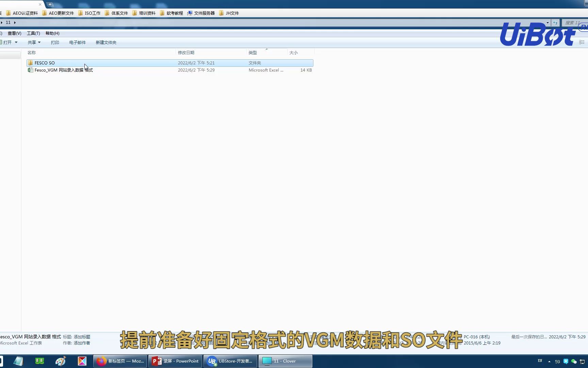
Task: Switch to the UBStore-开发者 window
Action: [230, 361]
